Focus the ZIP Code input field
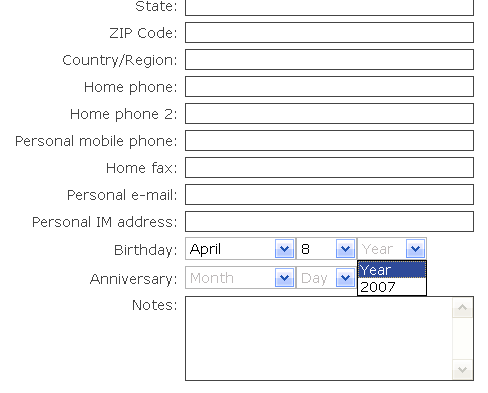This screenshot has width=488, height=393. tap(329, 33)
